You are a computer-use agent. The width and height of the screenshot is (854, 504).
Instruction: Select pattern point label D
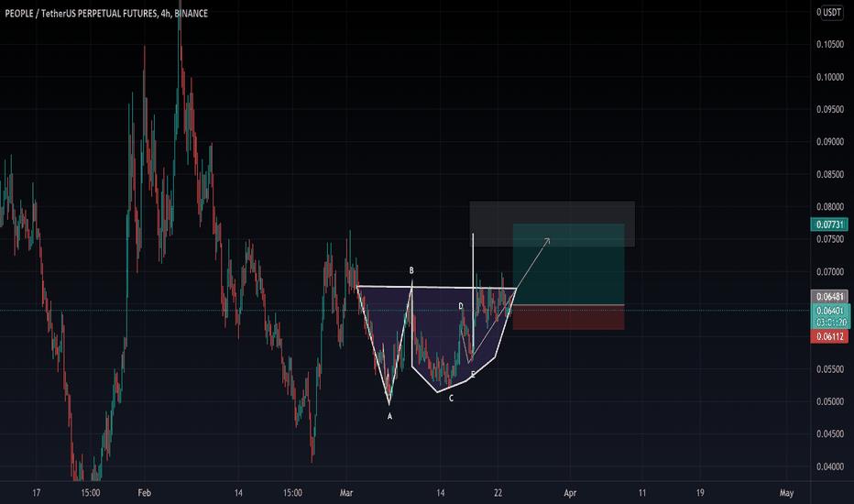pyautogui.click(x=461, y=306)
